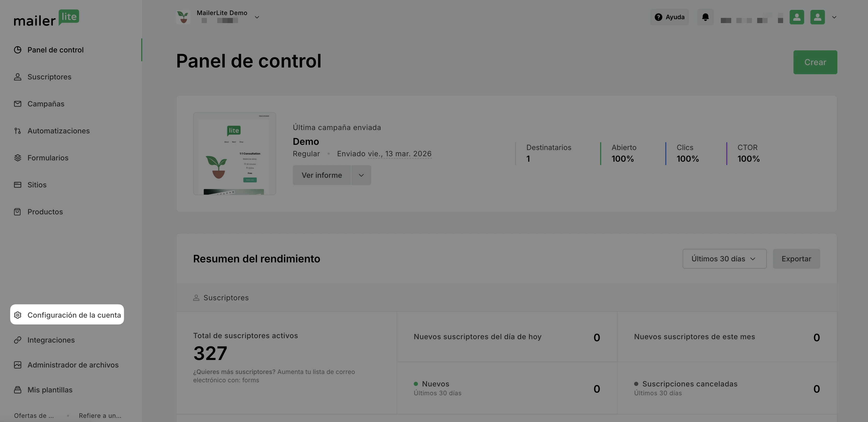Click the Integraciones link icon
Image resolution: width=868 pixels, height=422 pixels.
(18, 340)
